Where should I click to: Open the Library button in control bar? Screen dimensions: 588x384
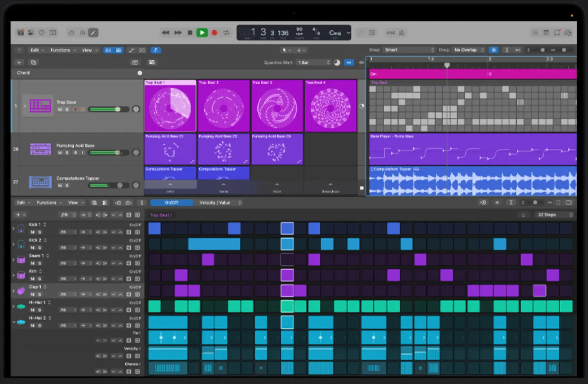coord(20,33)
